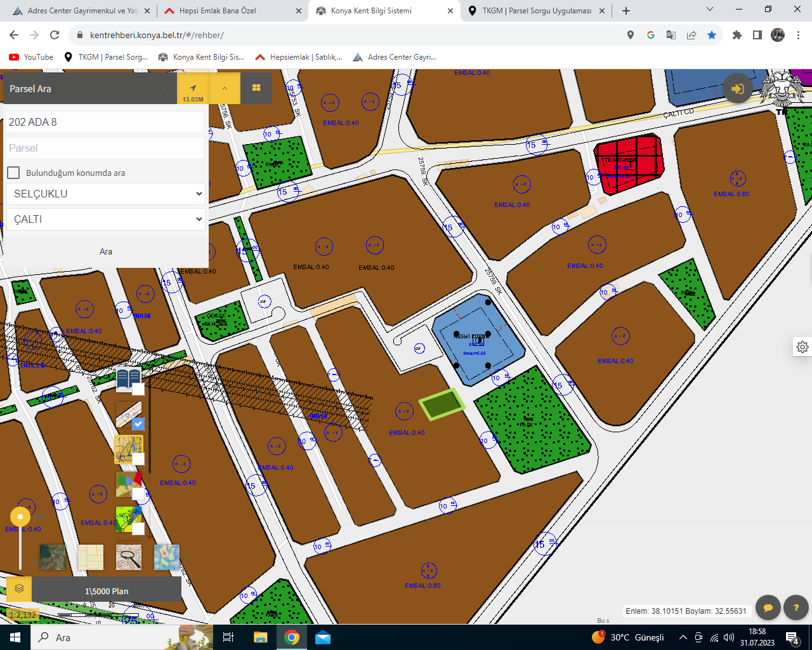This screenshot has width=812, height=650.
Task: Open File Explorer from the taskbar
Action: click(261, 637)
